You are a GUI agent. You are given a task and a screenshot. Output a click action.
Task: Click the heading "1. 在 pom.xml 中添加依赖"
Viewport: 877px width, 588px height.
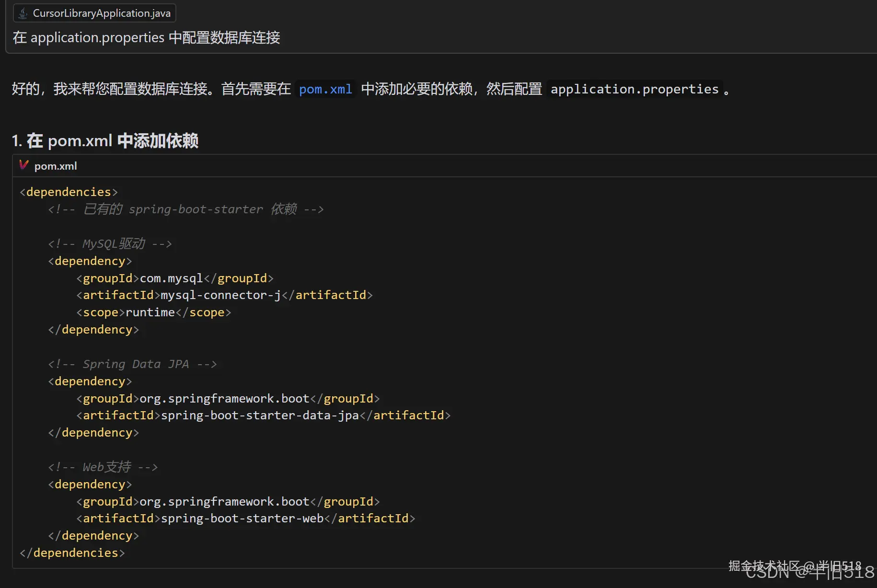pyautogui.click(x=105, y=141)
